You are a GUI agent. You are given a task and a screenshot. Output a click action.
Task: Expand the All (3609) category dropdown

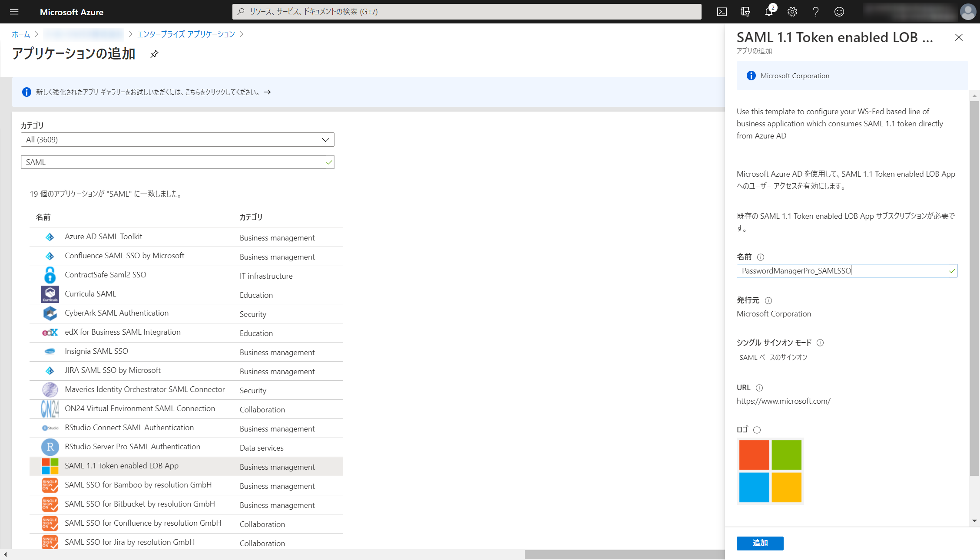[x=177, y=139]
